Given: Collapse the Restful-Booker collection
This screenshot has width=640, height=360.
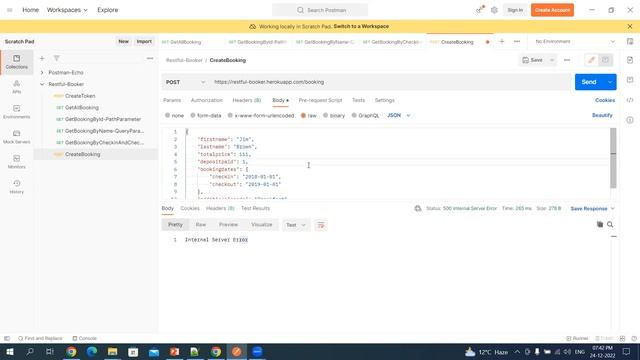Looking at the screenshot, I should pos(42,84).
